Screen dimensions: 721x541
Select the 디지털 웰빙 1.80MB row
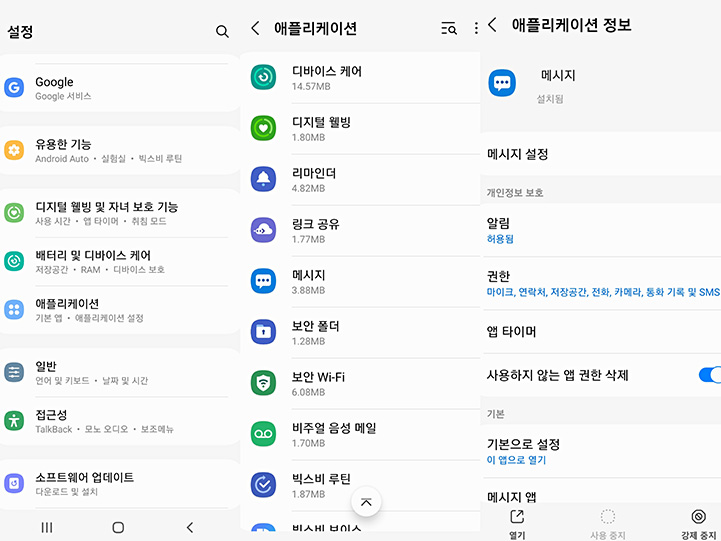coord(360,128)
